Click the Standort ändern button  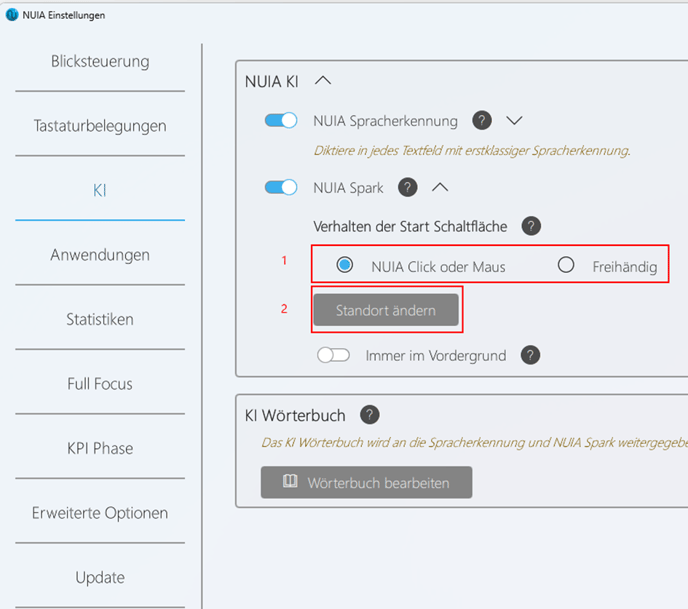386,310
